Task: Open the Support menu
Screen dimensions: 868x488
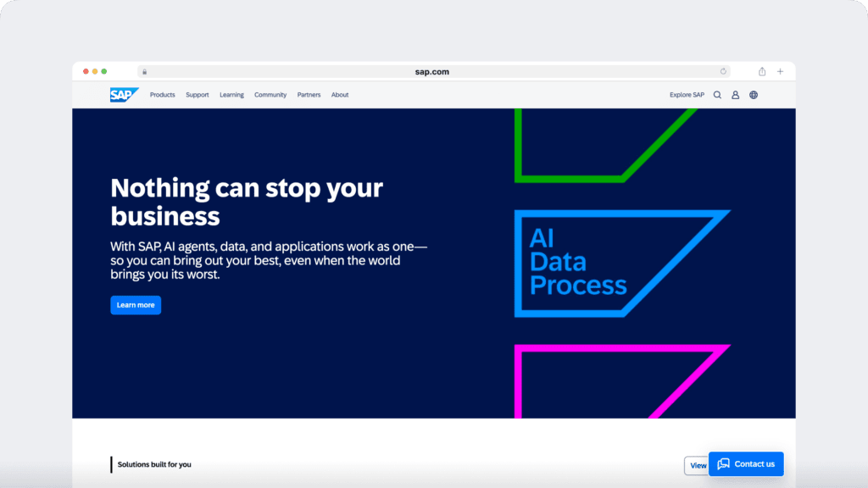Action: click(197, 95)
